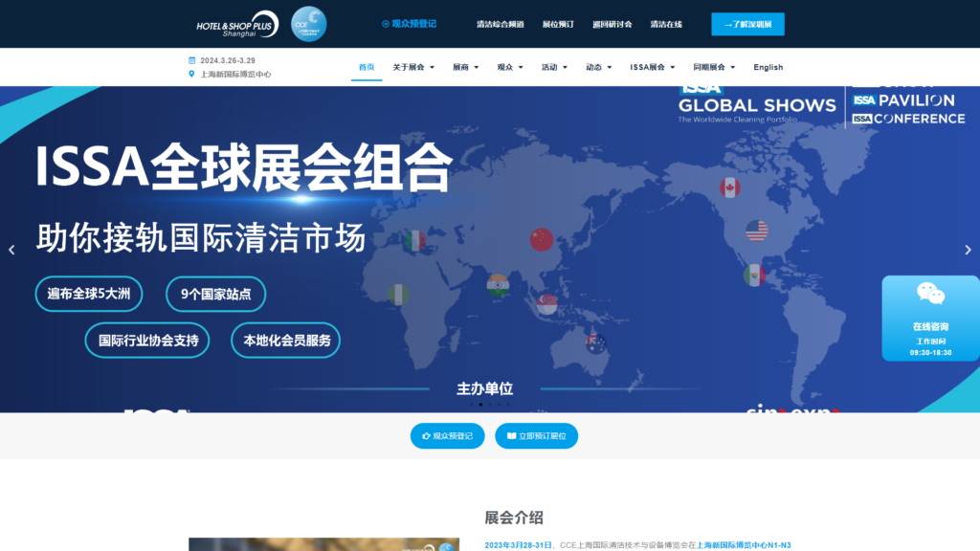Expand the ISSA展会 dropdown menu
Screen dimensions: 980x551
tap(653, 67)
